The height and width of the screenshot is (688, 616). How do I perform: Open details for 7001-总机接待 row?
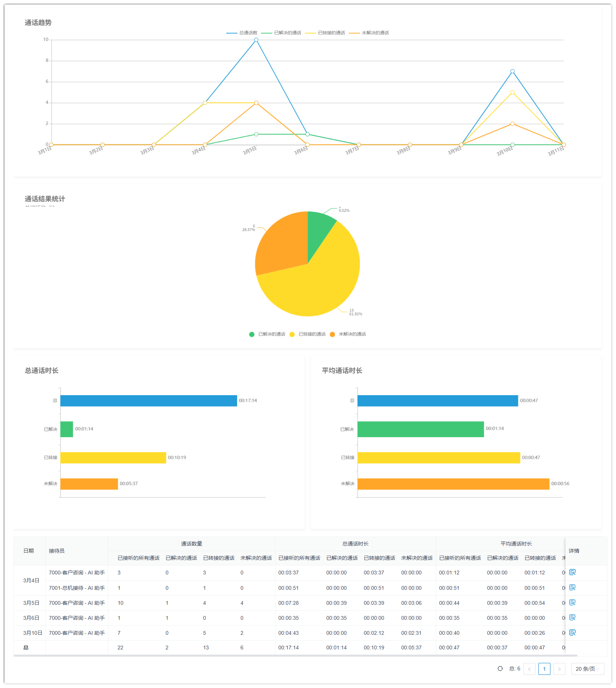pos(572,588)
